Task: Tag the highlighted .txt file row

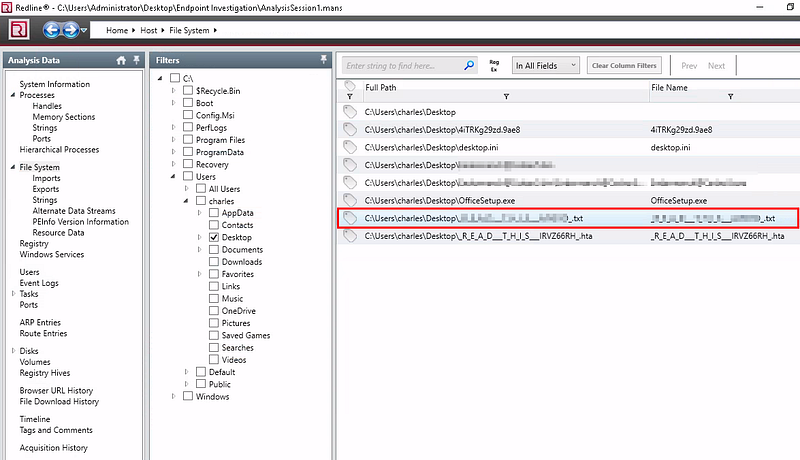Action: (349, 218)
